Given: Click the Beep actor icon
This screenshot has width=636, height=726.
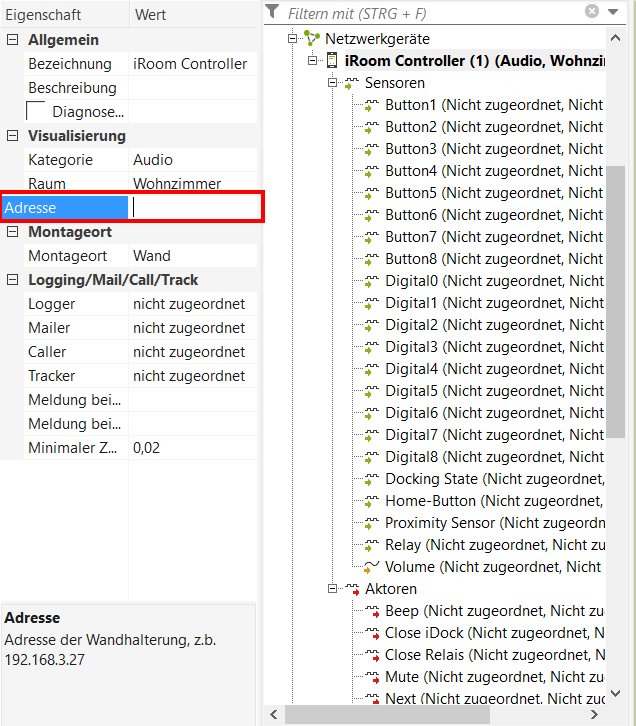Looking at the screenshot, I should 372,611.
